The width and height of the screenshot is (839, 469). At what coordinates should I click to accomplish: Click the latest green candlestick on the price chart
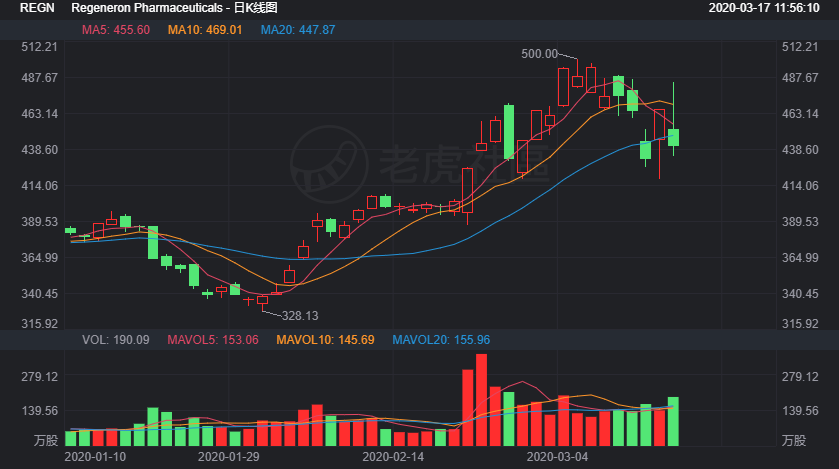coord(673,137)
